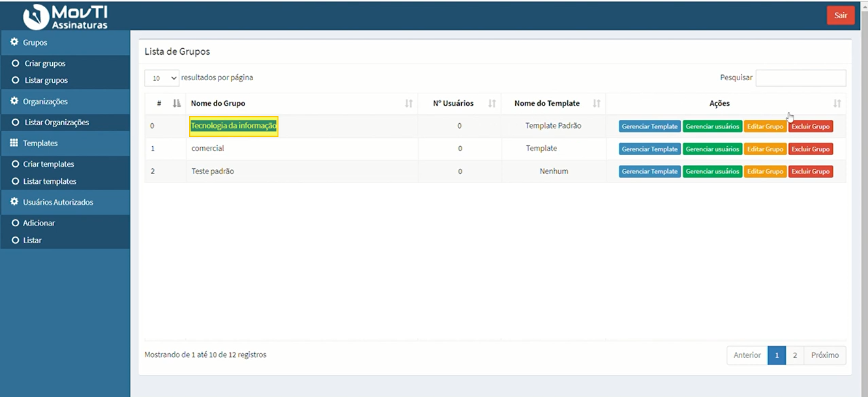Screen dimensions: 868x397
Task: Open Criar grupos in sidebar
Action: [45, 63]
